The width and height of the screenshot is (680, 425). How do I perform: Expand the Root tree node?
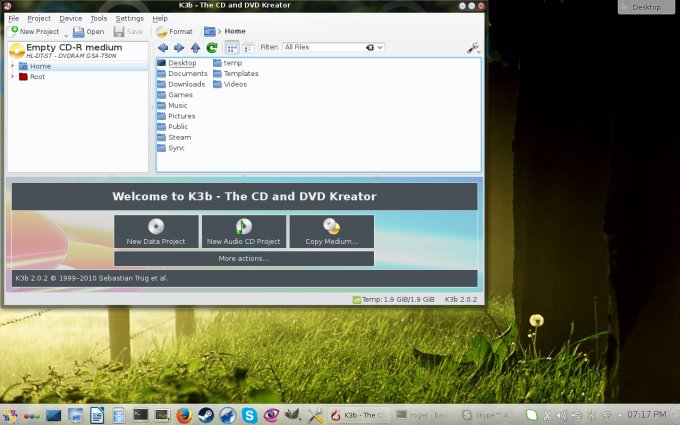pyautogui.click(x=12, y=76)
